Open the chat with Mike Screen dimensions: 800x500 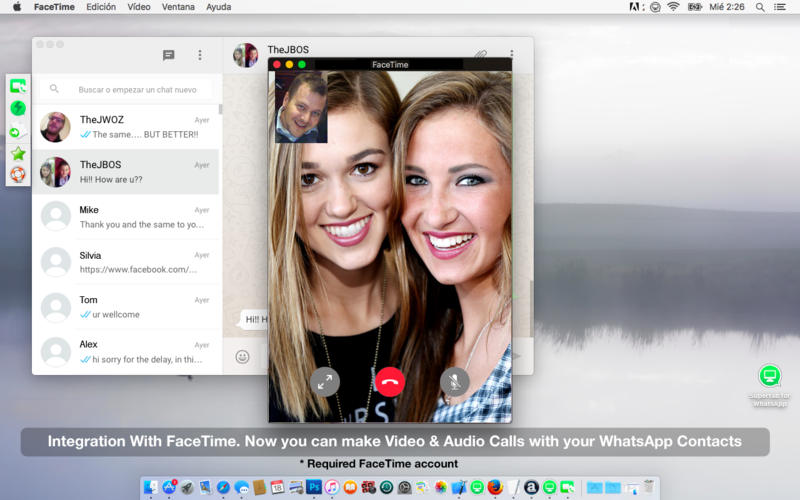coord(126,217)
